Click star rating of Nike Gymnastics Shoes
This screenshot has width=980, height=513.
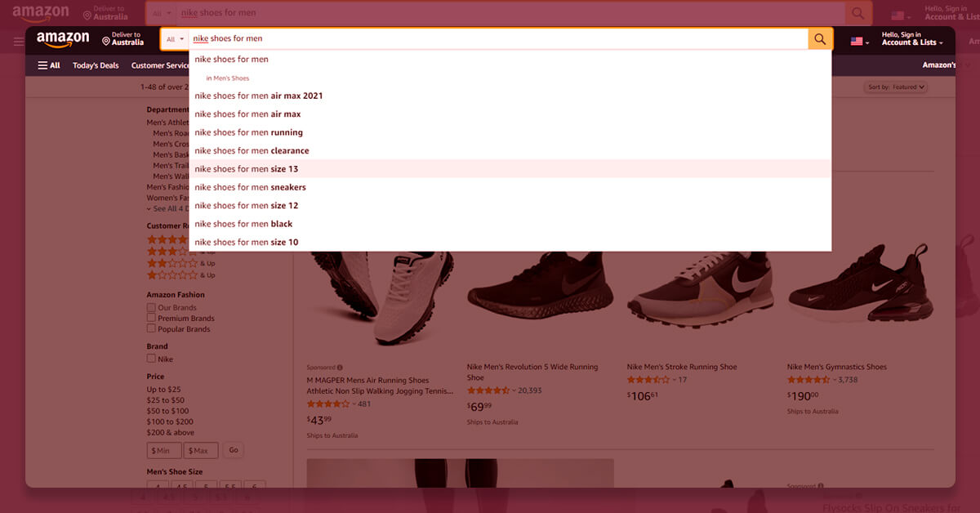[x=808, y=379]
